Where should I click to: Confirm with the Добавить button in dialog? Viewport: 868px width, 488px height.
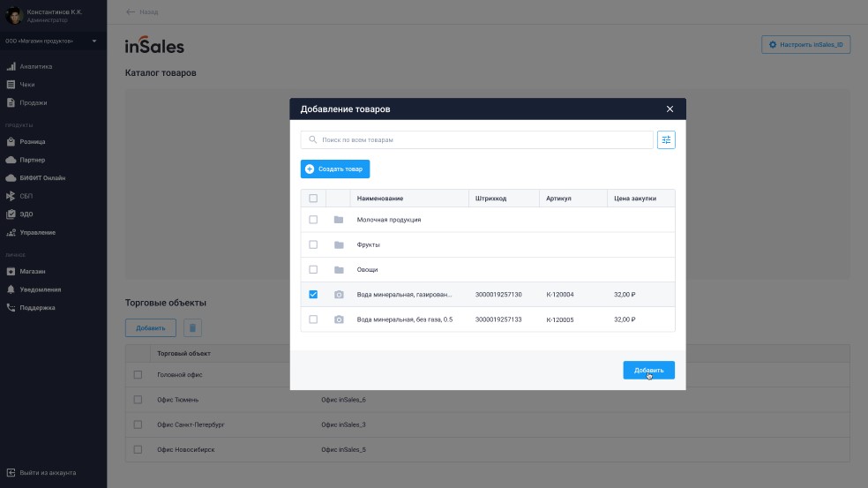648,370
